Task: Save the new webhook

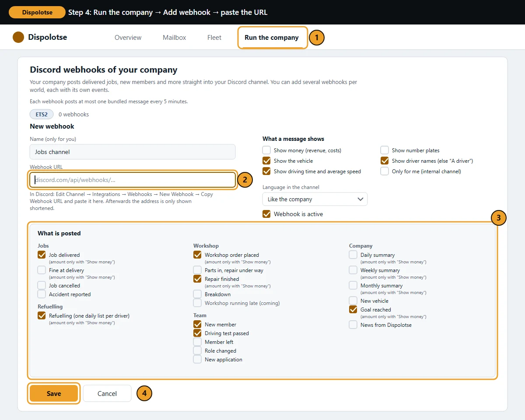Action: (54, 393)
